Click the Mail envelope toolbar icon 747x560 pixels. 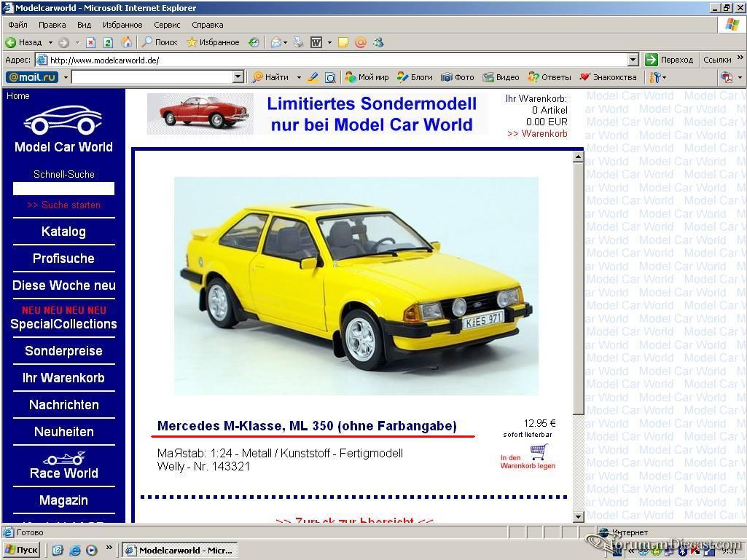pos(275,43)
